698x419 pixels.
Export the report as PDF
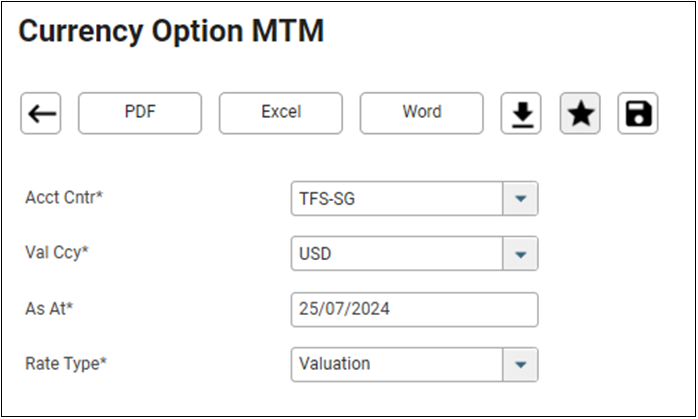pos(140,113)
